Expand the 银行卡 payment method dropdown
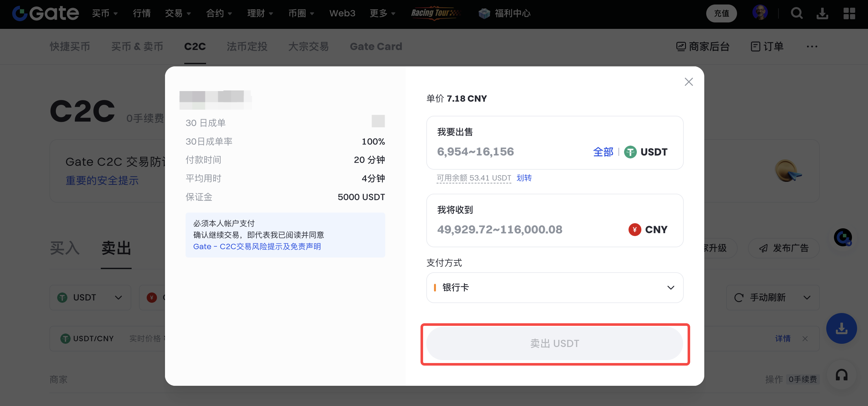This screenshot has width=868, height=406. [554, 287]
